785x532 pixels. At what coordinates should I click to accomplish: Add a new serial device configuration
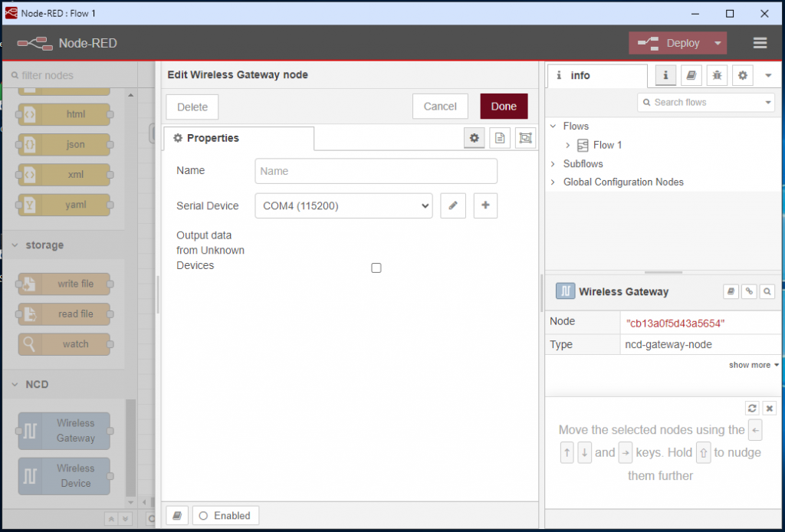(x=485, y=205)
